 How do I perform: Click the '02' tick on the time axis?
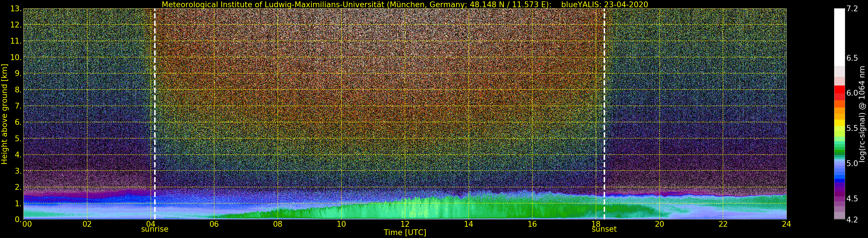click(x=87, y=224)
